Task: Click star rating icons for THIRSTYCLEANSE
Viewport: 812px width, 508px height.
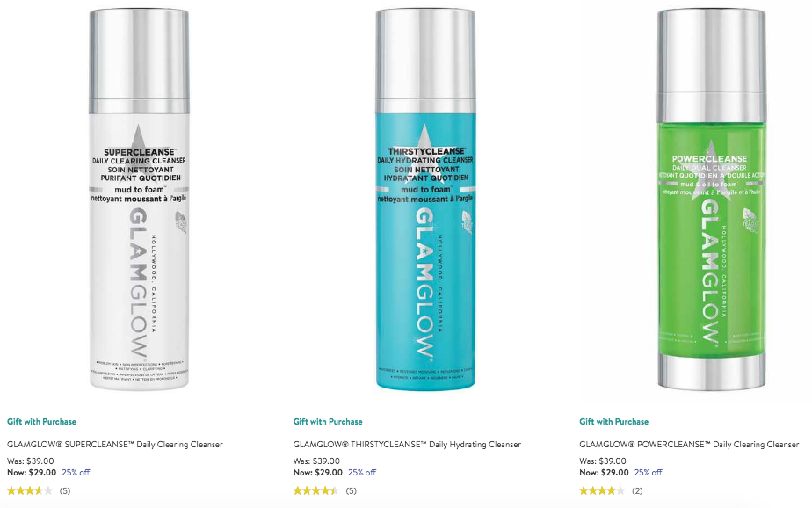Action: point(315,490)
